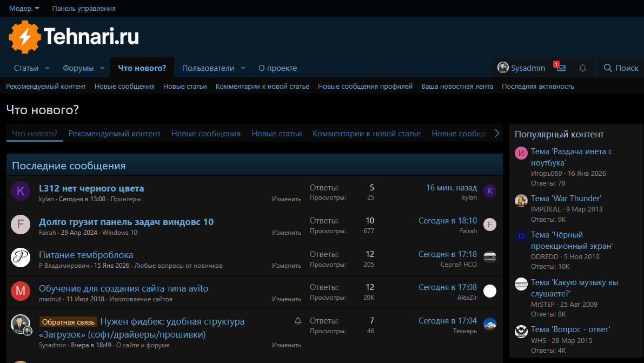Image resolution: width=644 pixels, height=363 pixels.
Task: Click Fairah's small last-poster avatar
Action: coord(489,225)
